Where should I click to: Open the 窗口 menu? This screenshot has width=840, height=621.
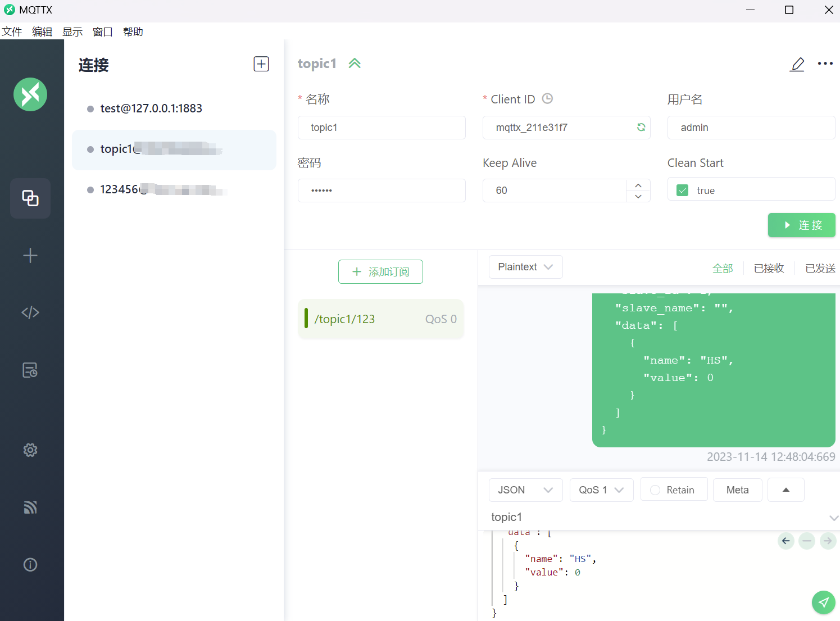click(103, 32)
